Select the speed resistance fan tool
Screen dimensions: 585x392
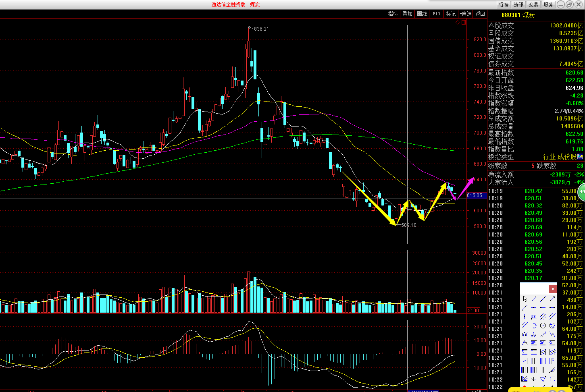click(552, 370)
